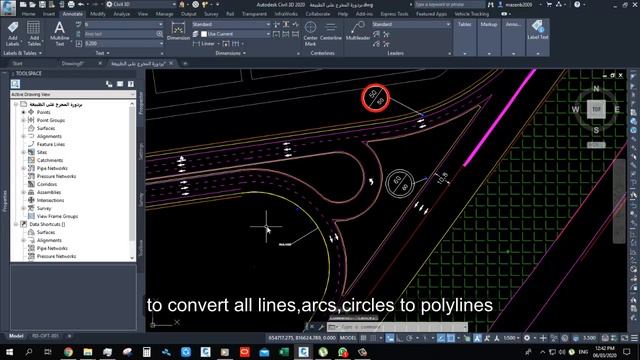The image size is (640, 360).
Task: Open the Start drawing tab
Action: pyautogui.click(x=18, y=63)
